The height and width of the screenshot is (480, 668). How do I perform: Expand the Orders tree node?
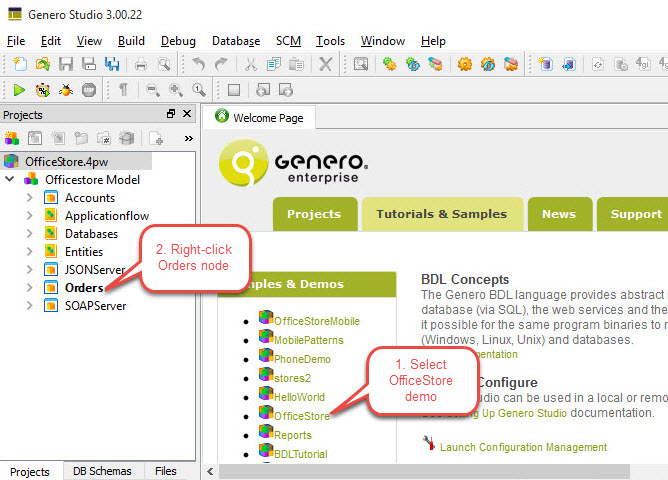(x=29, y=287)
